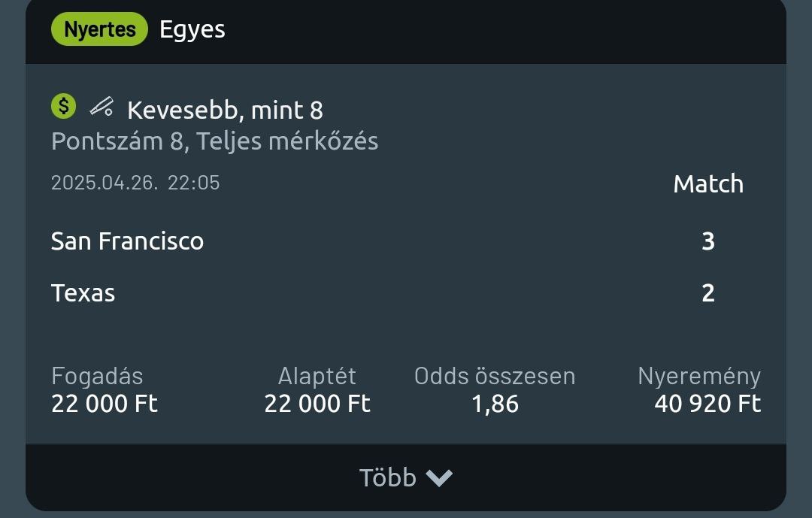Click the green dollar cash-out icon
812x518 pixels.
[64, 107]
